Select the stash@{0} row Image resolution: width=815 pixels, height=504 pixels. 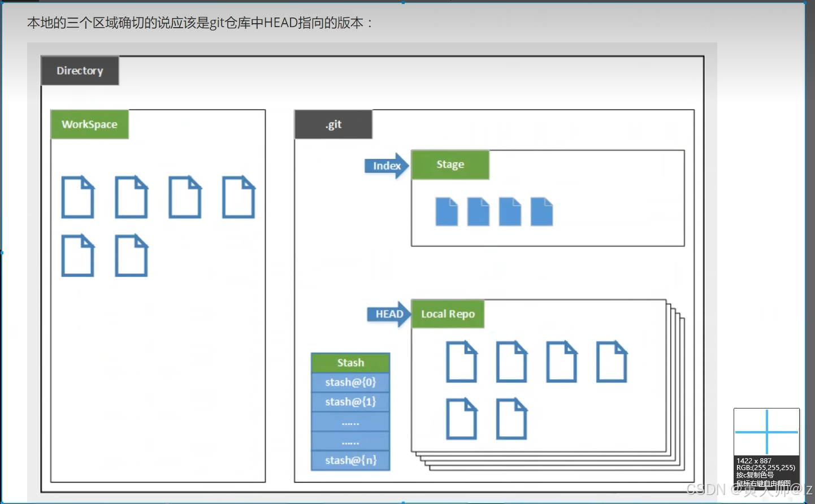tap(350, 383)
